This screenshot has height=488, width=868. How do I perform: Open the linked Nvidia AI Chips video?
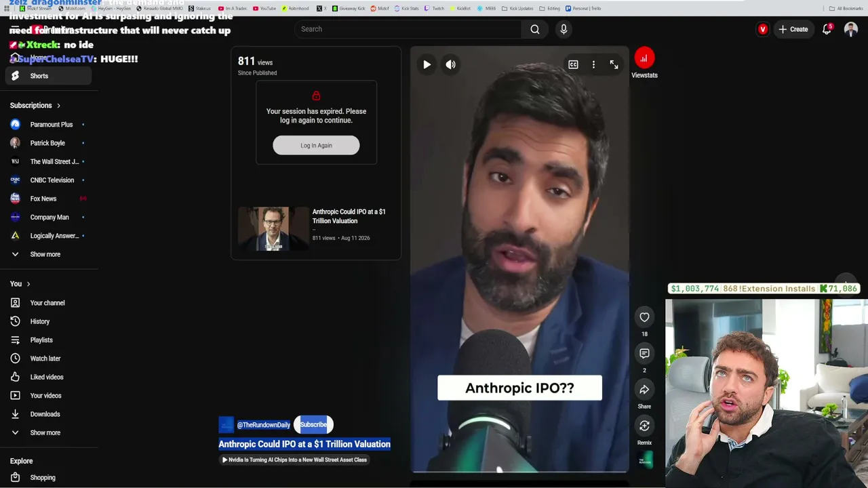[x=294, y=460]
